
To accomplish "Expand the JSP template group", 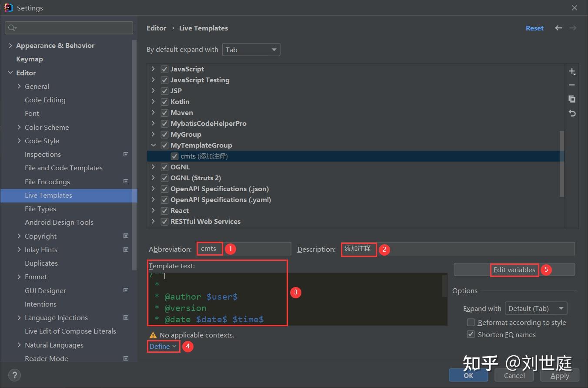I will point(153,91).
